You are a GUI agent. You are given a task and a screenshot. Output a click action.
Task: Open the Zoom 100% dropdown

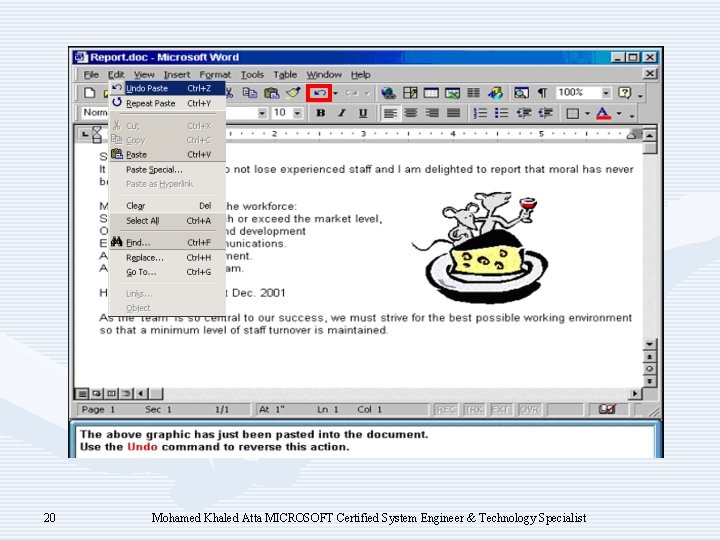point(606,93)
